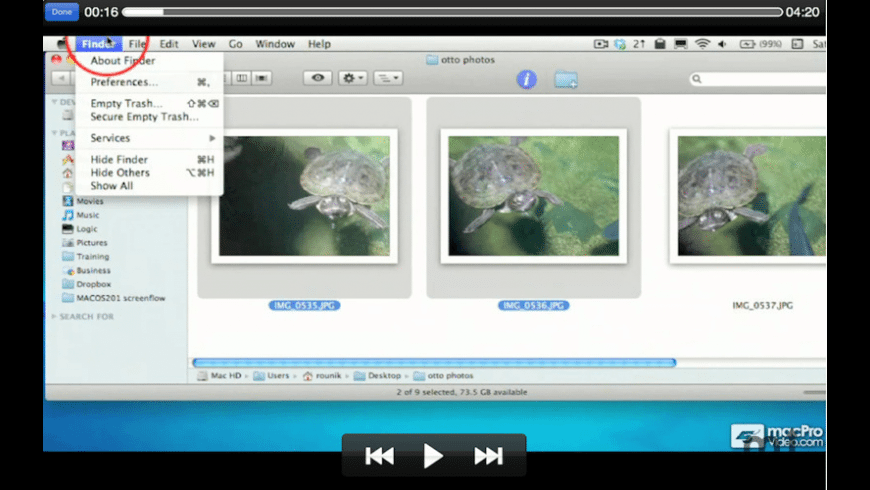Select Empty Trash... menu entry
This screenshot has height=490, width=870.
pos(126,104)
